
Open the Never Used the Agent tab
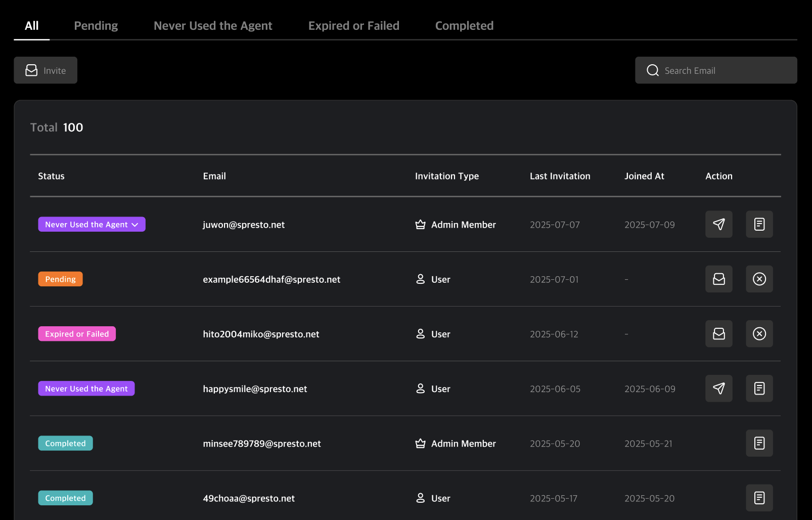tap(213, 26)
